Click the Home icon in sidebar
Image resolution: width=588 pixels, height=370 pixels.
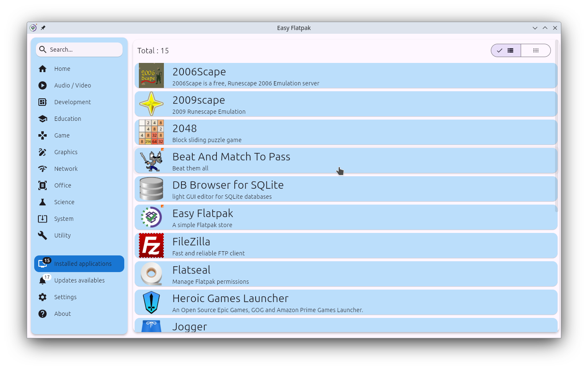(43, 69)
